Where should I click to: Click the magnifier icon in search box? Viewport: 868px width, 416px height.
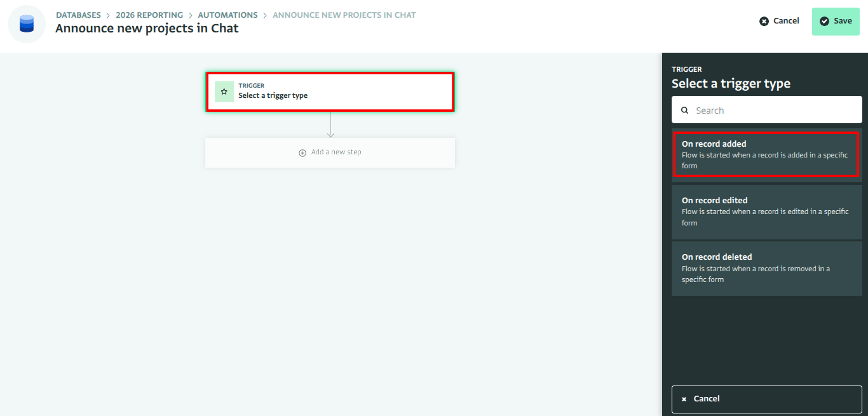click(685, 110)
